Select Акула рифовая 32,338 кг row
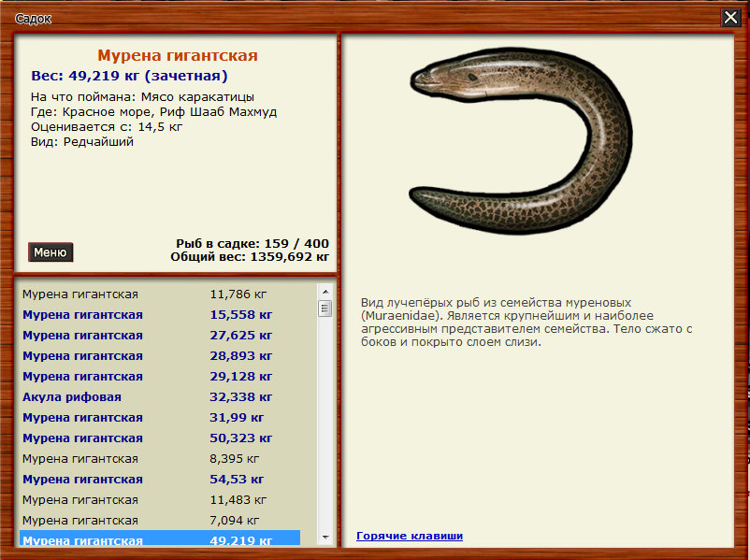Image resolution: width=750 pixels, height=560 pixels. coord(160,397)
